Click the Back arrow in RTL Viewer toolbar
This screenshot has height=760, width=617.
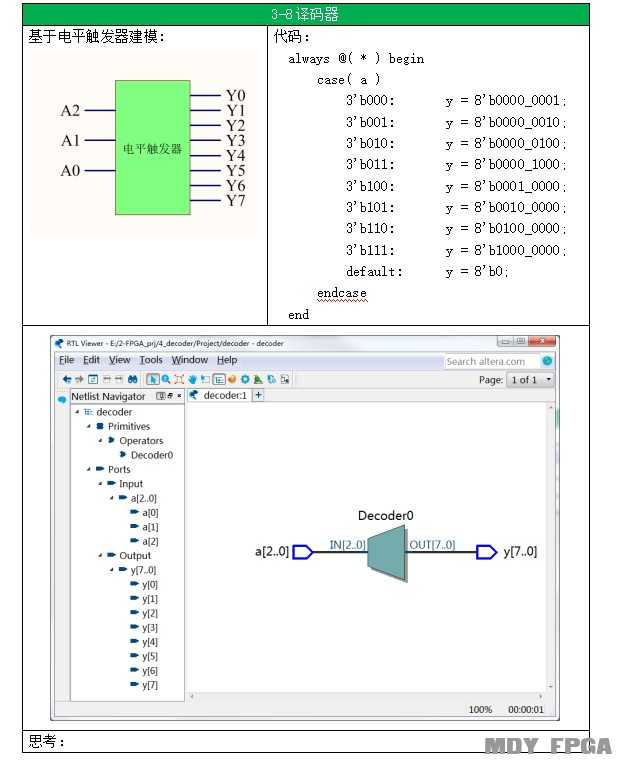(x=66, y=380)
